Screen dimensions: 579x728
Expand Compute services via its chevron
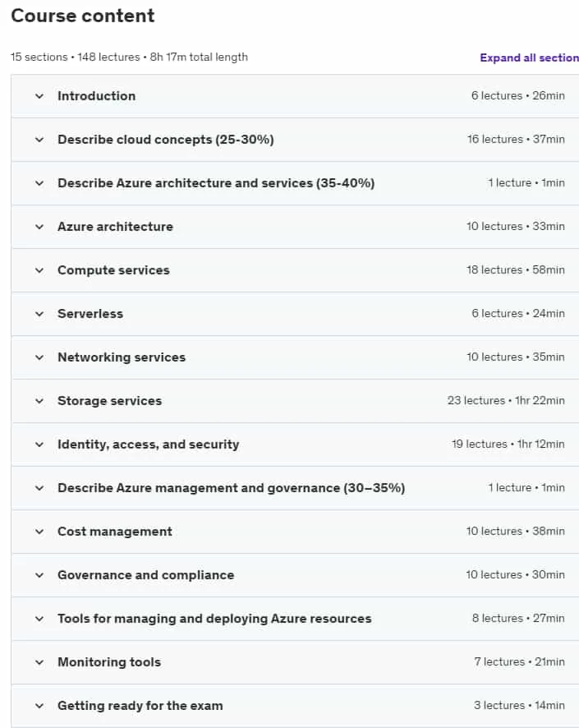tap(39, 270)
